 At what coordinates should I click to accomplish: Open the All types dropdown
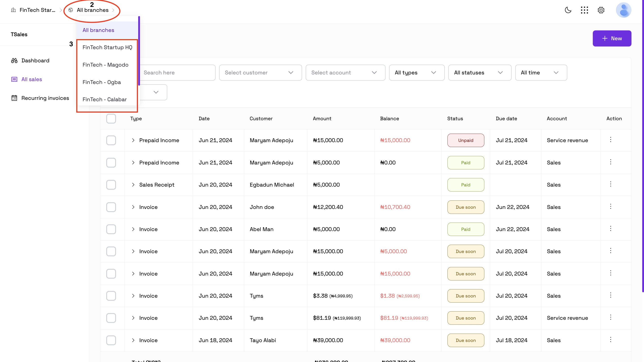point(417,73)
